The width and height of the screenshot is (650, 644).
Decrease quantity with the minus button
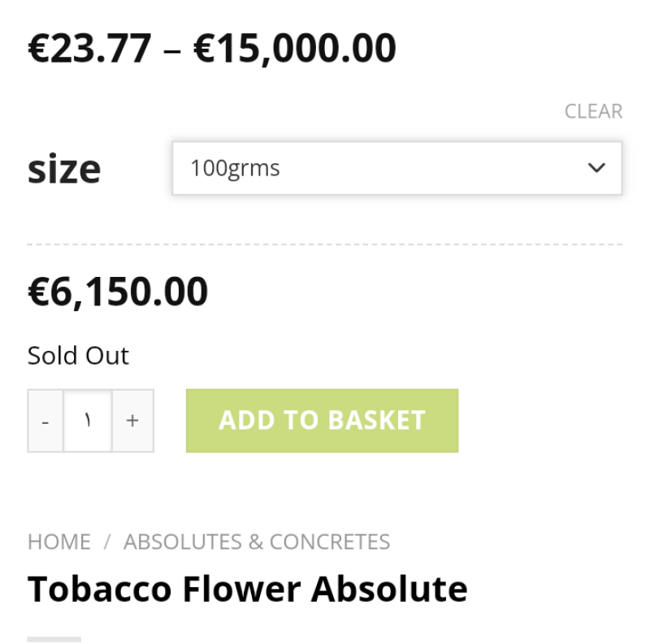(x=45, y=421)
